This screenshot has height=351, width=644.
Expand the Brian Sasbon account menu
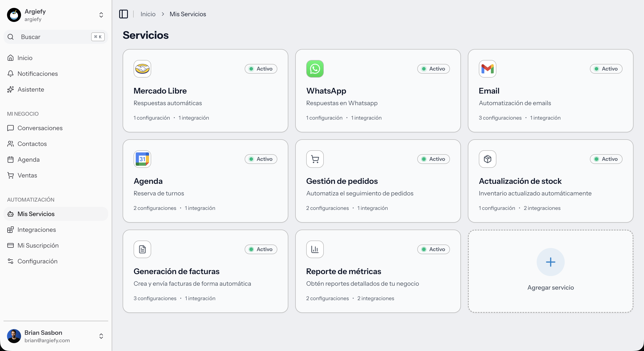[101, 336]
